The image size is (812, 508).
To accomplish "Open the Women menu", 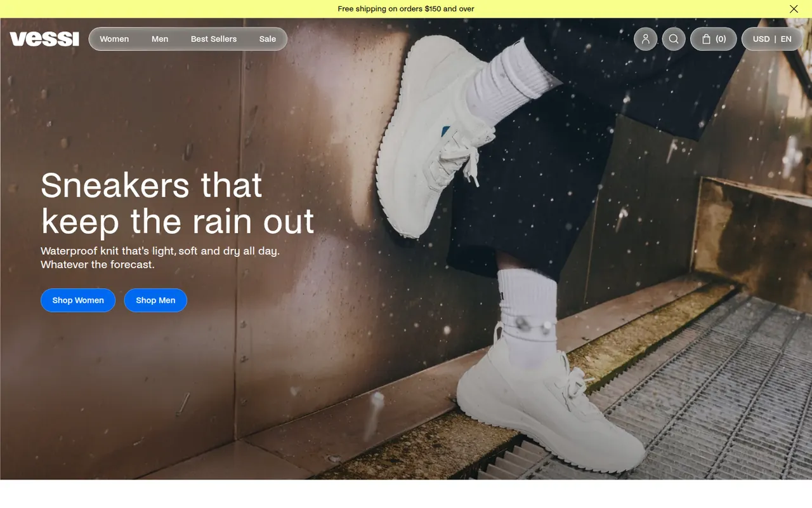I will (x=114, y=39).
